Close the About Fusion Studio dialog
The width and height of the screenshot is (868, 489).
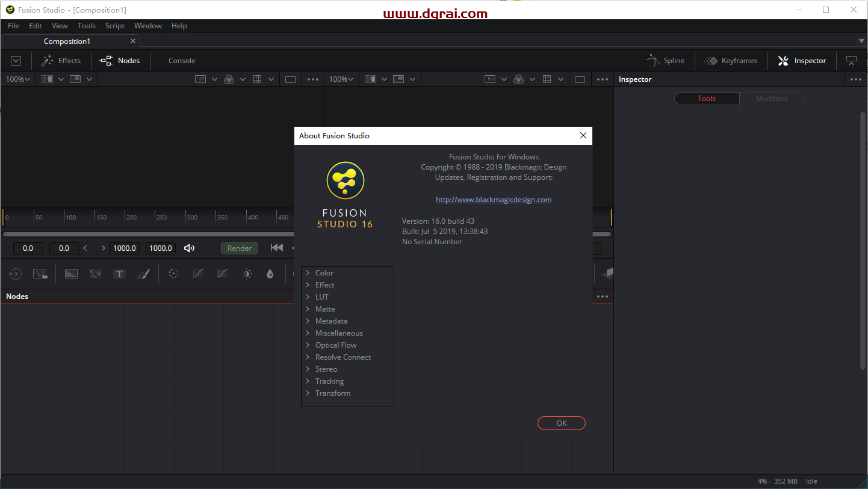[x=583, y=135]
